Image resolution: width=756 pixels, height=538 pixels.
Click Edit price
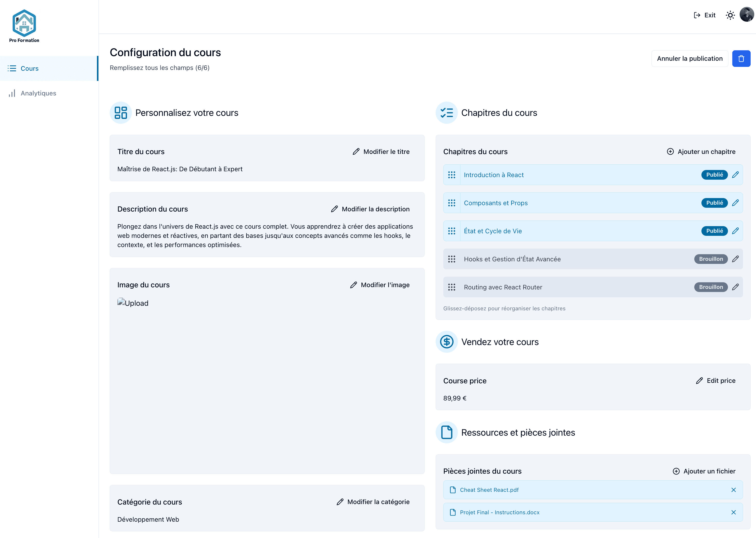pos(715,381)
